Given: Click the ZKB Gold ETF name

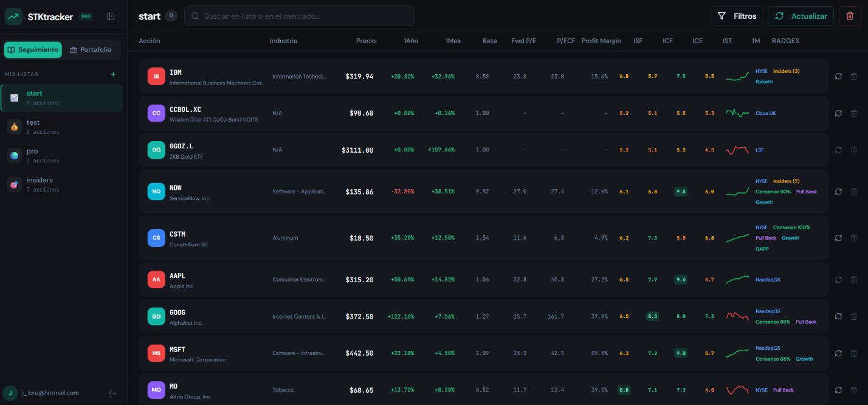Looking at the screenshot, I should pos(187,157).
